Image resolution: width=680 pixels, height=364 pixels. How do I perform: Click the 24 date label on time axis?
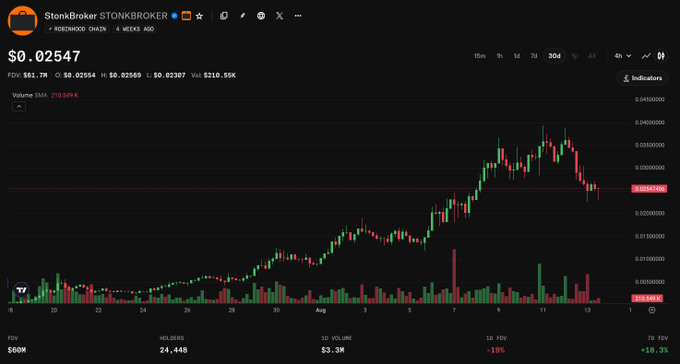click(x=143, y=310)
